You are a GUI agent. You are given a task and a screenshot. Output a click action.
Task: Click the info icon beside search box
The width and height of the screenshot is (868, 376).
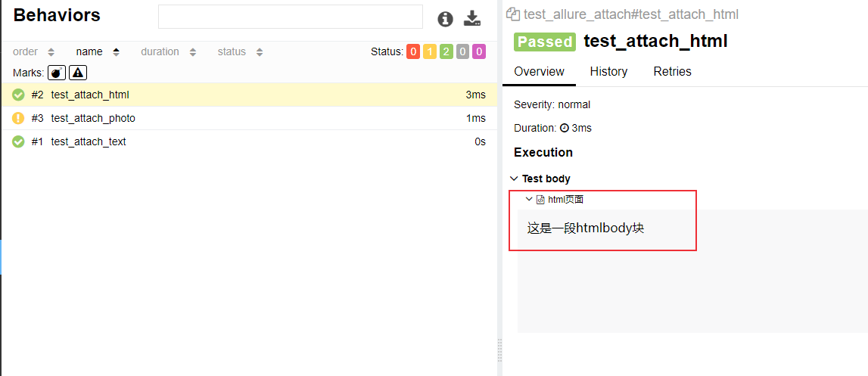coord(445,19)
